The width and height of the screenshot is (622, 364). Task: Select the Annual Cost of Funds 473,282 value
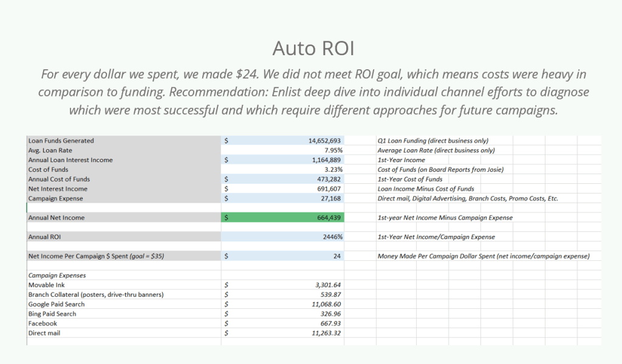pyautogui.click(x=330, y=179)
